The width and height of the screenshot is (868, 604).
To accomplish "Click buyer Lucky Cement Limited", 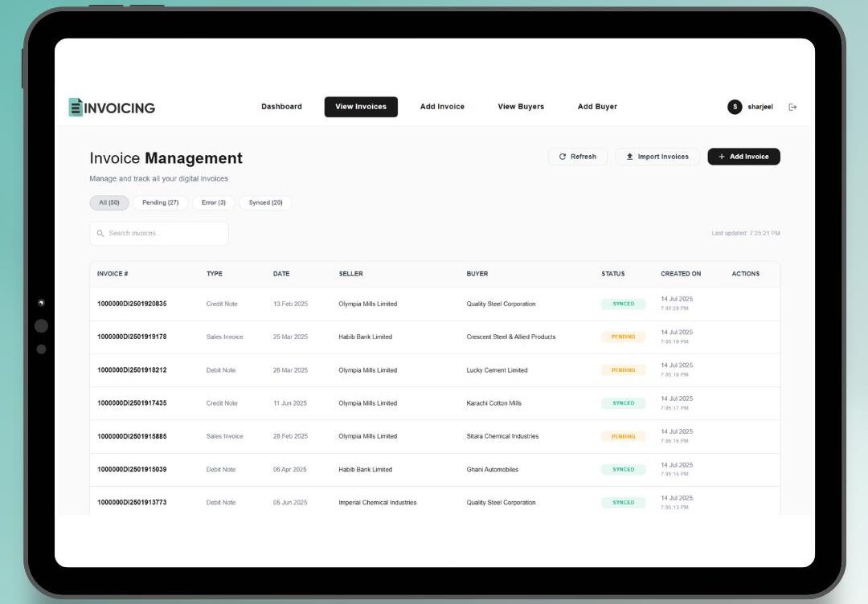I will (497, 370).
